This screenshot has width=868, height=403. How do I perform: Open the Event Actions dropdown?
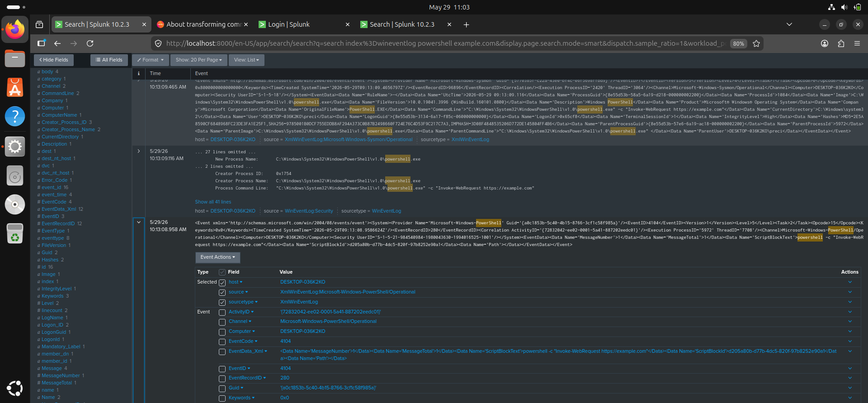click(218, 257)
